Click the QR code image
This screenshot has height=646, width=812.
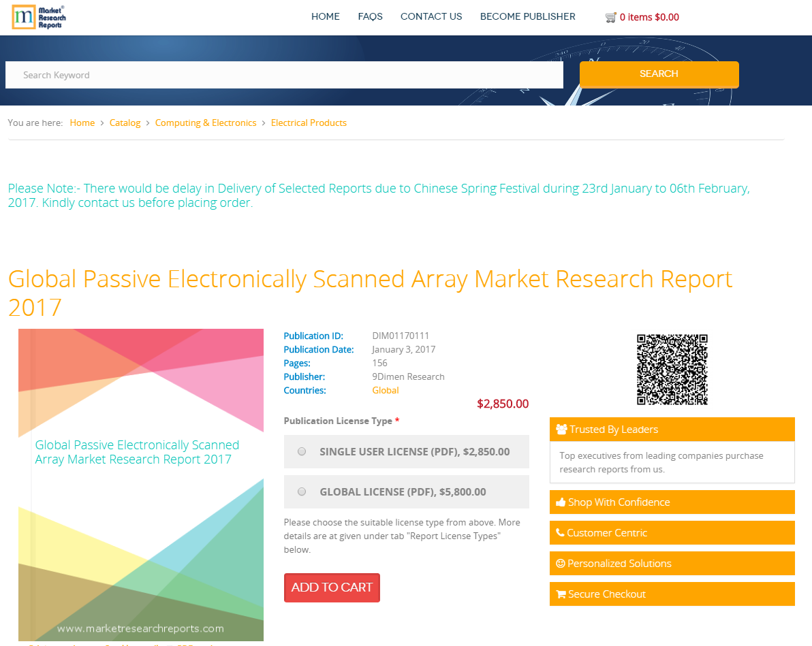(x=672, y=369)
